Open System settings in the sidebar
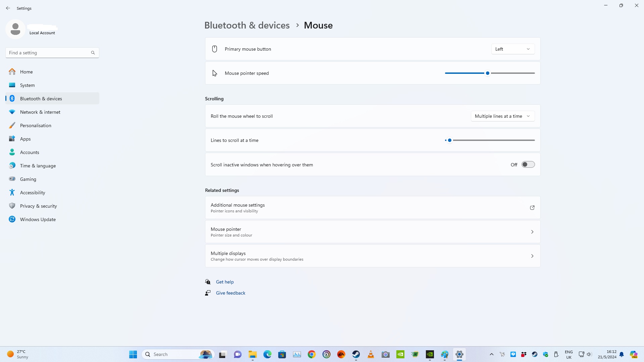Screen dimensions: 644x362 52,85
